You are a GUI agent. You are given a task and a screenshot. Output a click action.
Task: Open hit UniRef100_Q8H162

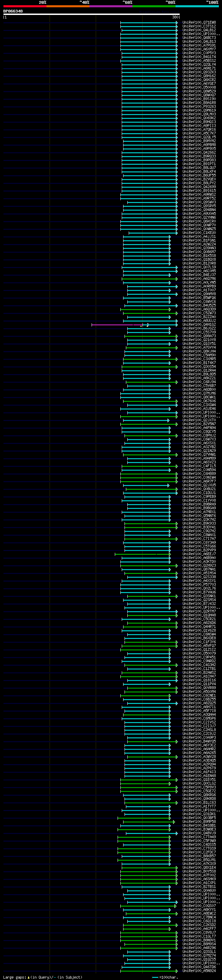199,76
